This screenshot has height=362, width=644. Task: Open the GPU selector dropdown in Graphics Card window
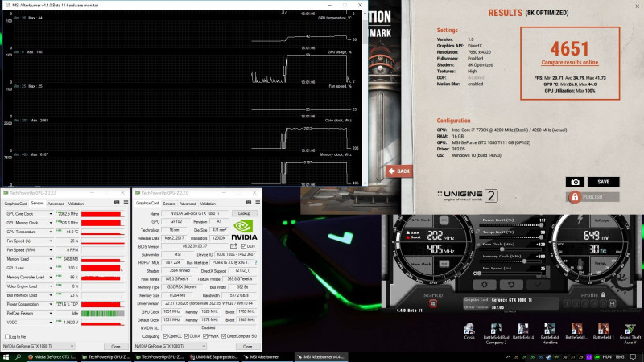coord(170,346)
